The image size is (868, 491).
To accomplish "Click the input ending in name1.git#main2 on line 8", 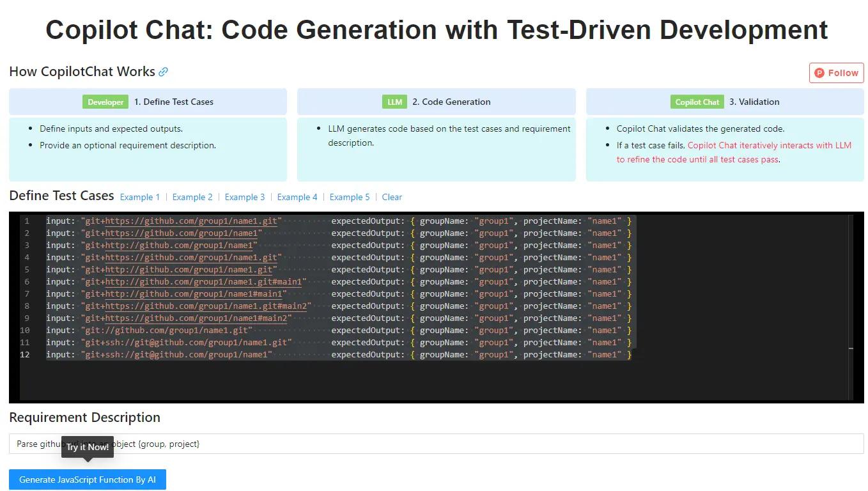I will [196, 306].
